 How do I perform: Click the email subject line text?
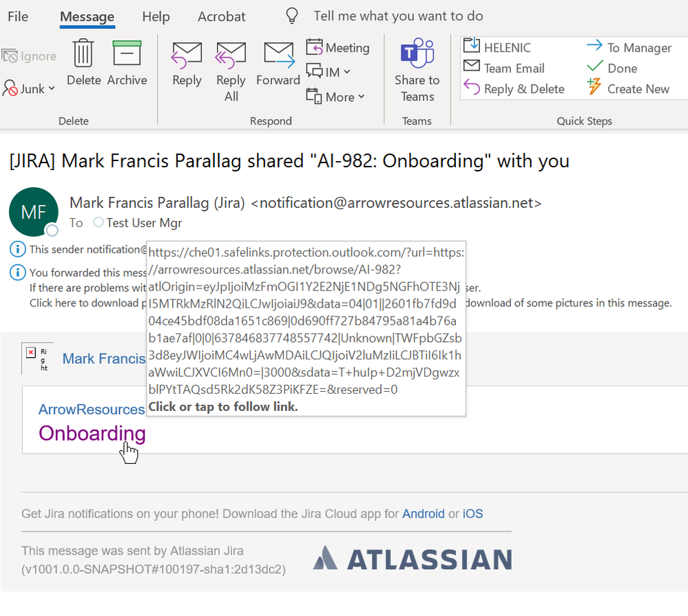289,161
